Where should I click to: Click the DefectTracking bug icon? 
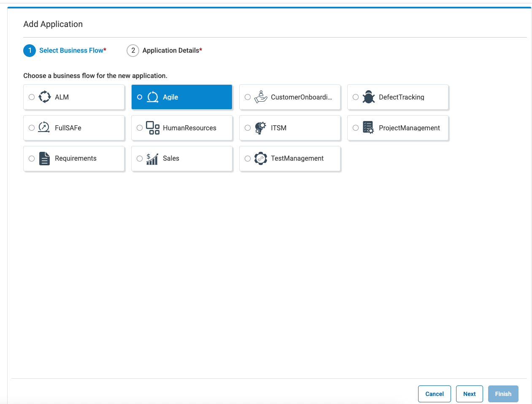[x=369, y=97]
